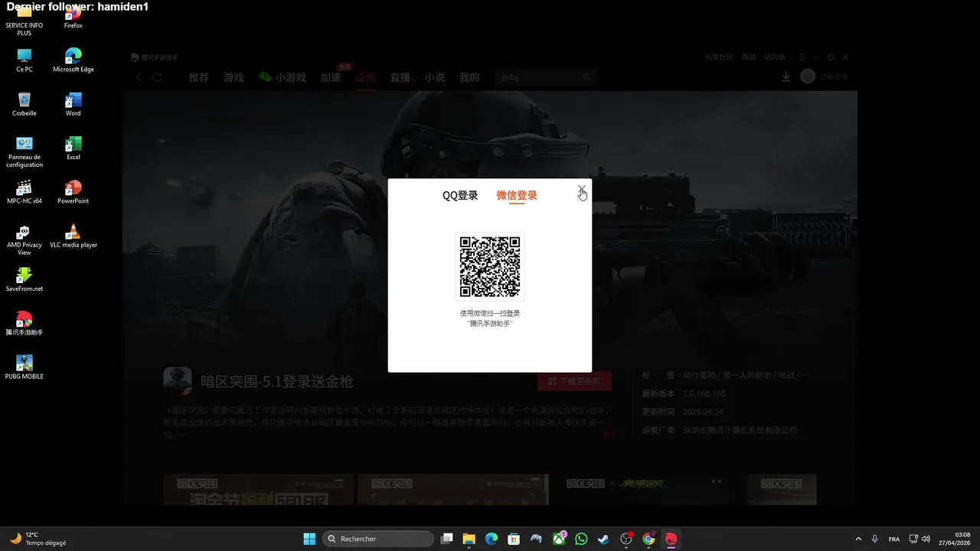This screenshot has height=551, width=980.
Task: Select the Corbeille recycle bin icon
Action: pyautogui.click(x=24, y=105)
